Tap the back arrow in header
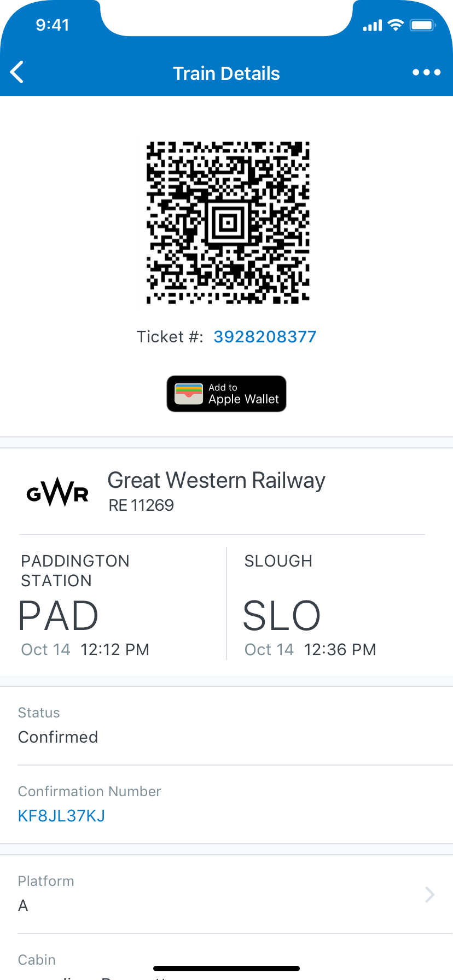The width and height of the screenshot is (453, 980). tap(18, 72)
